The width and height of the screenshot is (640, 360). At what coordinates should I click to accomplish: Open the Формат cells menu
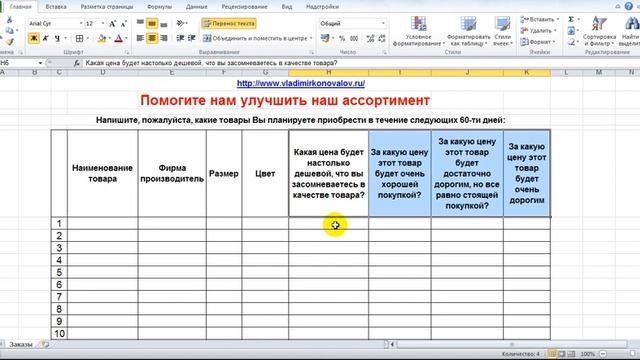(538, 42)
